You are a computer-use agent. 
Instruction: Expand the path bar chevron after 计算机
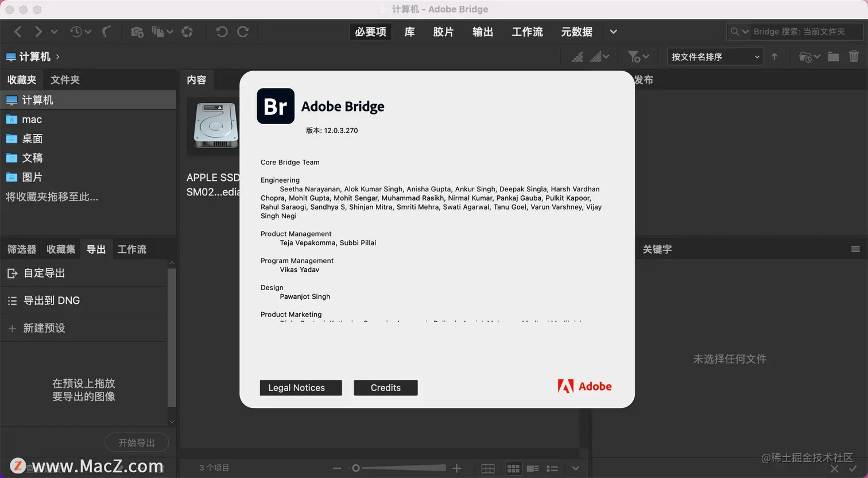58,56
